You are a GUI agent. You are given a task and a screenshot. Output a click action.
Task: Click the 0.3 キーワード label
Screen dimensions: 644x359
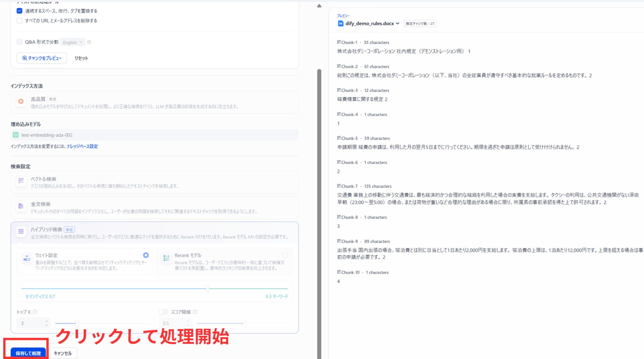(277, 296)
